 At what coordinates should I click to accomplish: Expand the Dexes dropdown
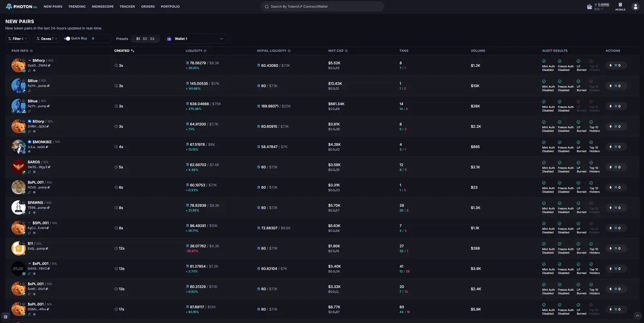click(47, 39)
